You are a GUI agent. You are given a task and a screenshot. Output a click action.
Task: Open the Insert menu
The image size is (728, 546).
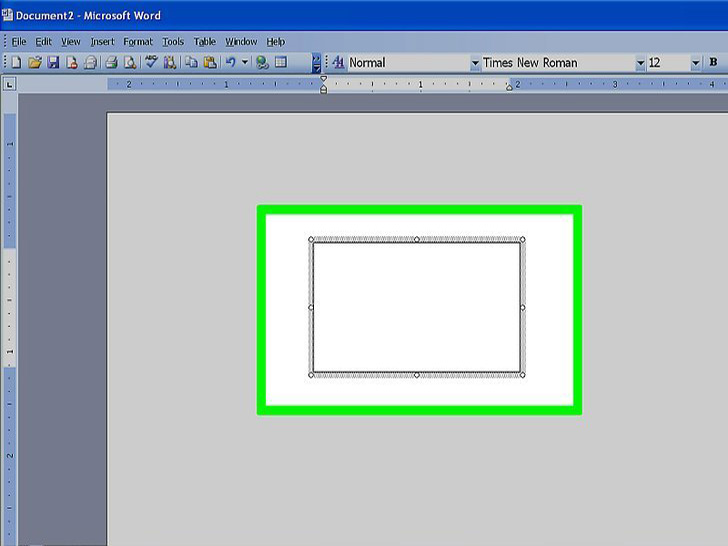point(102,42)
